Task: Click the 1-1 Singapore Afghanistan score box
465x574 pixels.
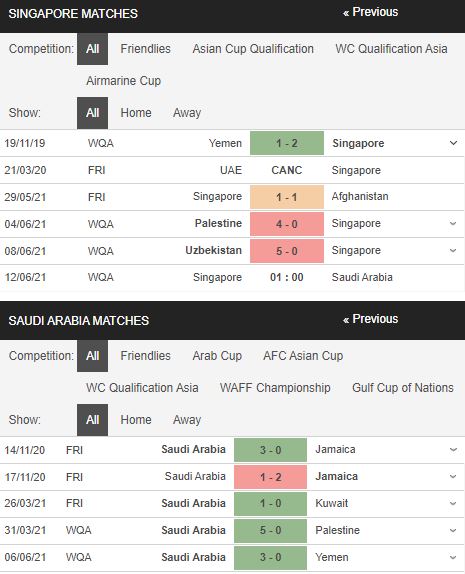Action: [x=287, y=197]
